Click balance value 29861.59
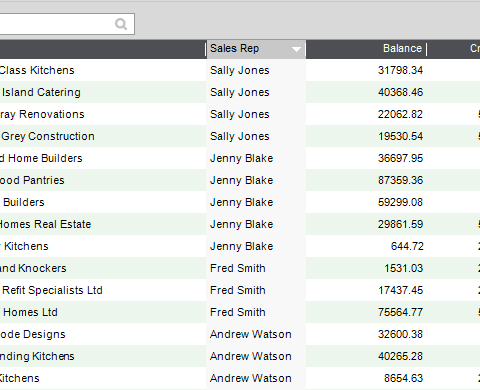Image resolution: width=480 pixels, height=390 pixels. 400,224
